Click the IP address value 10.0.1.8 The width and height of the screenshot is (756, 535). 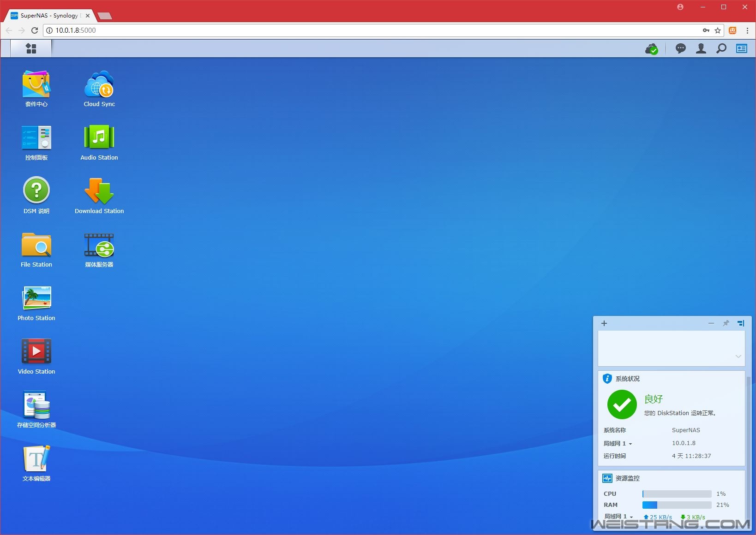tap(684, 443)
